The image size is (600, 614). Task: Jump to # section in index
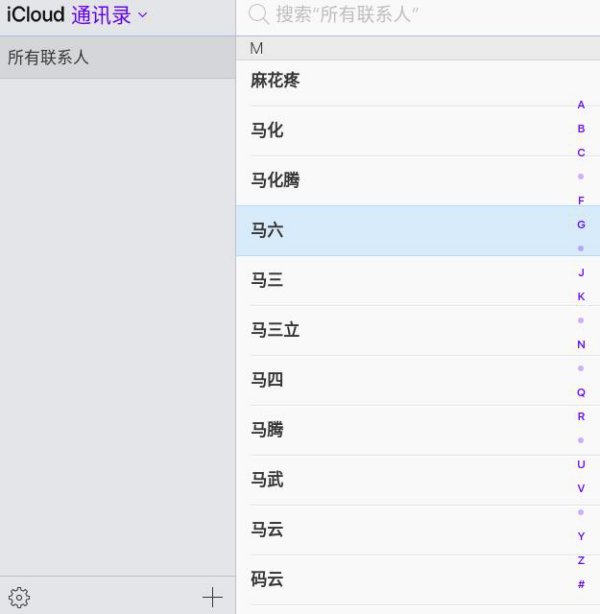tap(581, 584)
